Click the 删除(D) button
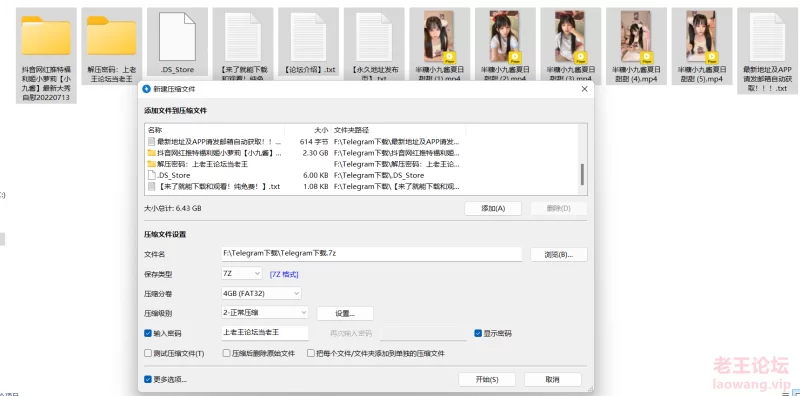The height and width of the screenshot is (396, 800). tap(559, 208)
